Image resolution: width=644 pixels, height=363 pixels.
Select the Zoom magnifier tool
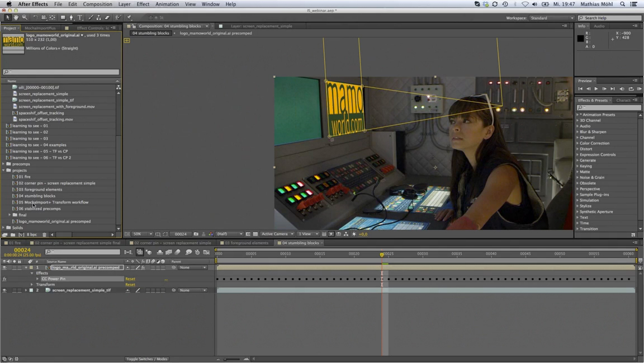tap(25, 18)
